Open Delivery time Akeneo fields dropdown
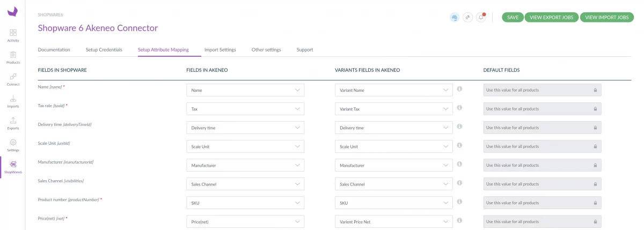The height and width of the screenshot is (230, 644). pyautogui.click(x=245, y=128)
